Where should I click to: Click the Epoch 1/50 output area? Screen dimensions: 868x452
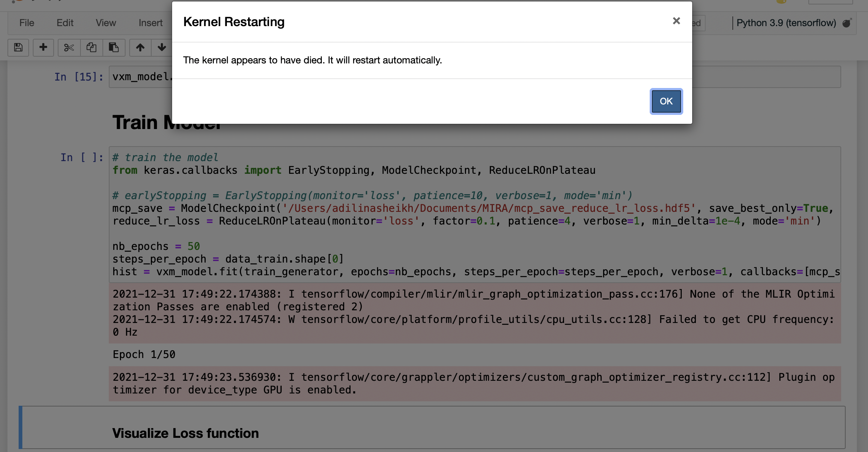144,354
